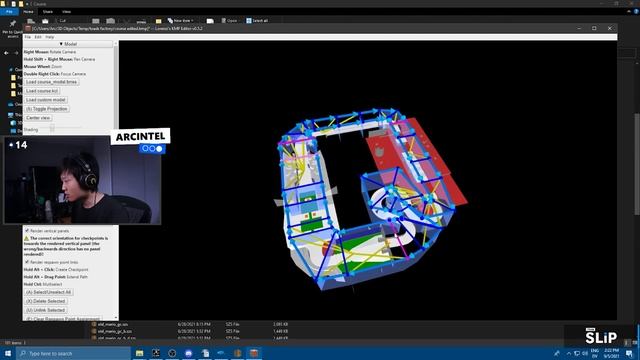Click the (X) Delete Selected button

tap(46, 301)
